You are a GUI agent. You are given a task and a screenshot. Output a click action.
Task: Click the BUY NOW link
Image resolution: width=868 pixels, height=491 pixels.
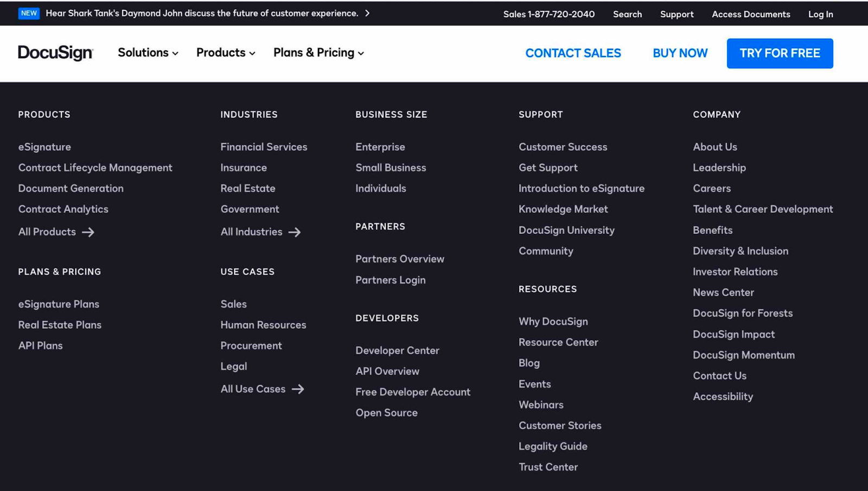click(680, 53)
